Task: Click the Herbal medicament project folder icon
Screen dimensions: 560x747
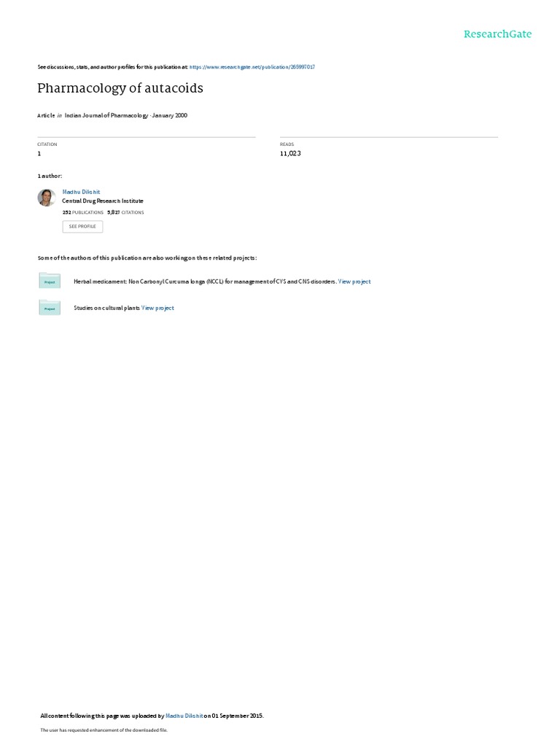Action: [x=50, y=281]
